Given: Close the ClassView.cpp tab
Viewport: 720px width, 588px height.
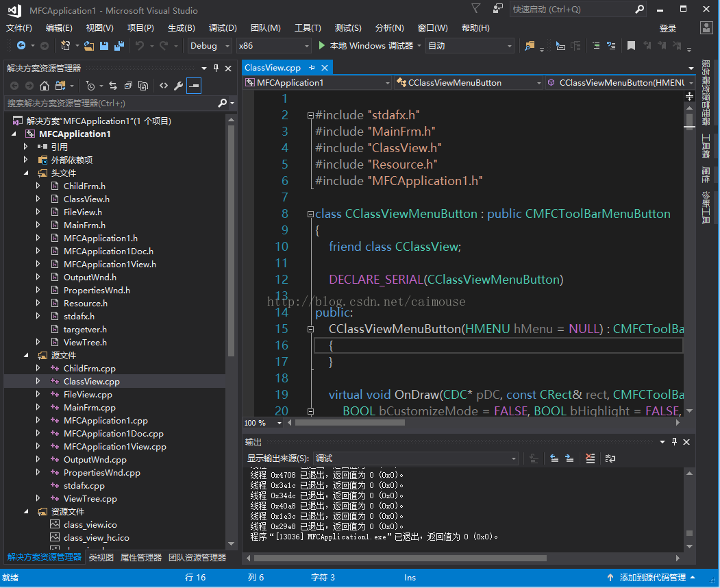Looking at the screenshot, I should 325,68.
